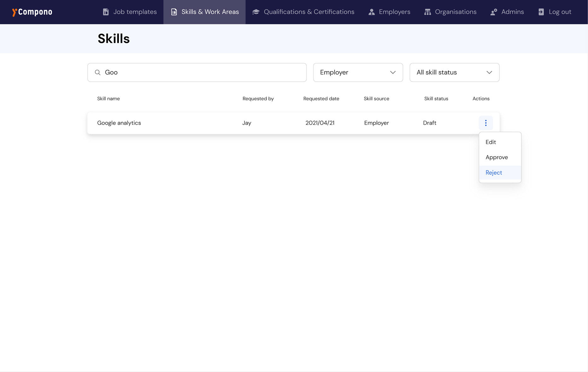The image size is (588, 372).
Task: Click the All skill status chevron
Action: tap(489, 73)
